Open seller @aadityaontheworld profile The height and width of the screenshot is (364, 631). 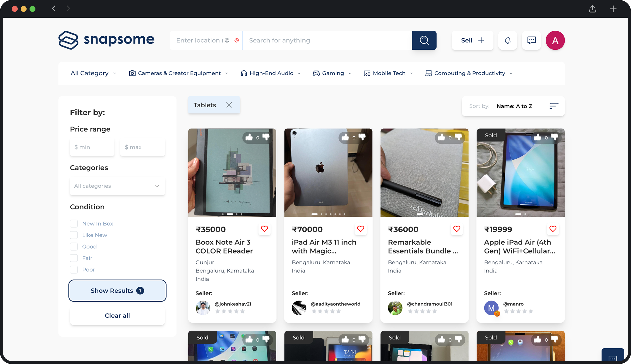[x=335, y=304]
